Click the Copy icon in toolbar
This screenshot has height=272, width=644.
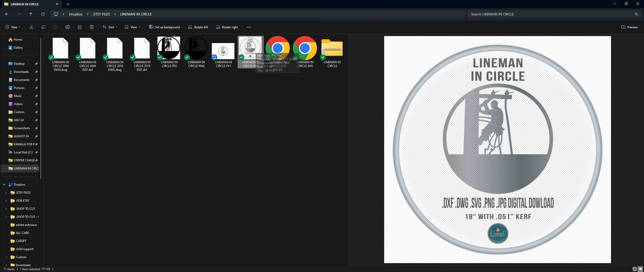(x=43, y=27)
